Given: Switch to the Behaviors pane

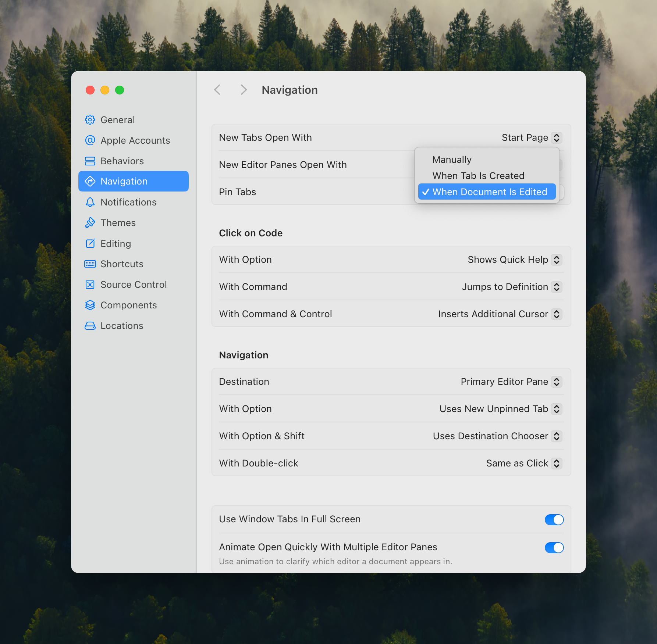Looking at the screenshot, I should pyautogui.click(x=134, y=161).
